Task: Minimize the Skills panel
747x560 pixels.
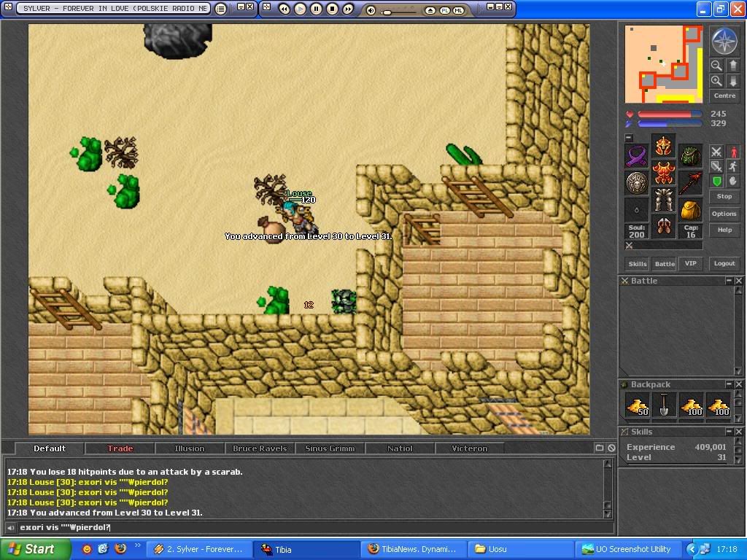Action: pos(729,432)
